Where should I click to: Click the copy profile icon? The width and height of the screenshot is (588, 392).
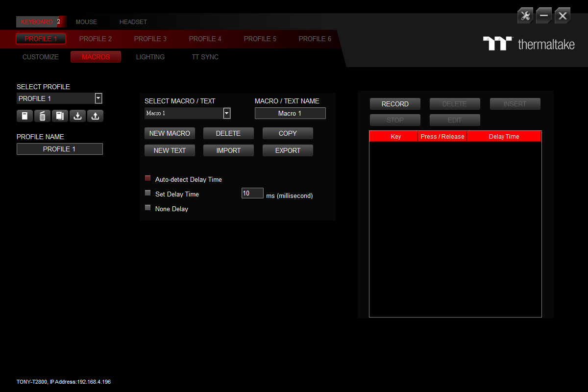(60, 116)
